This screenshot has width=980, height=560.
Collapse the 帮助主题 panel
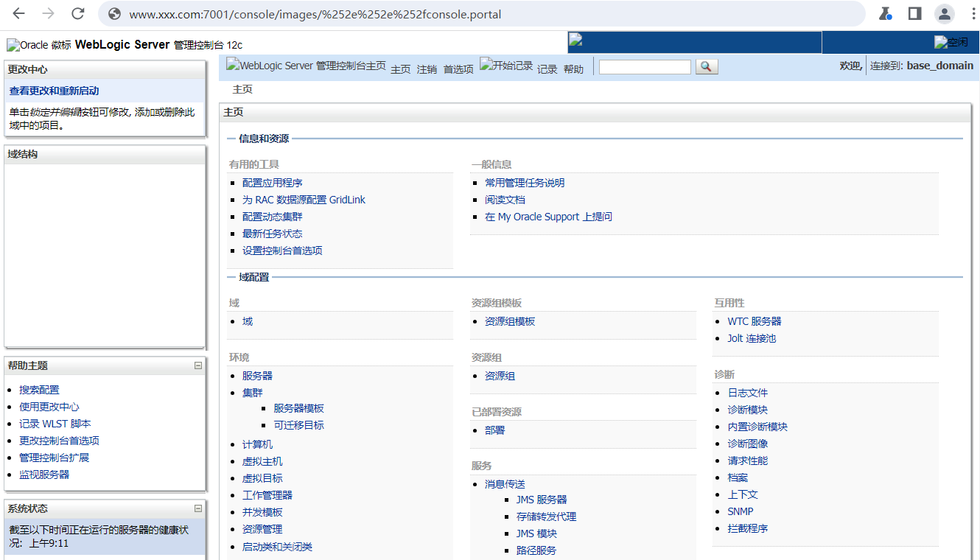pyautogui.click(x=197, y=365)
